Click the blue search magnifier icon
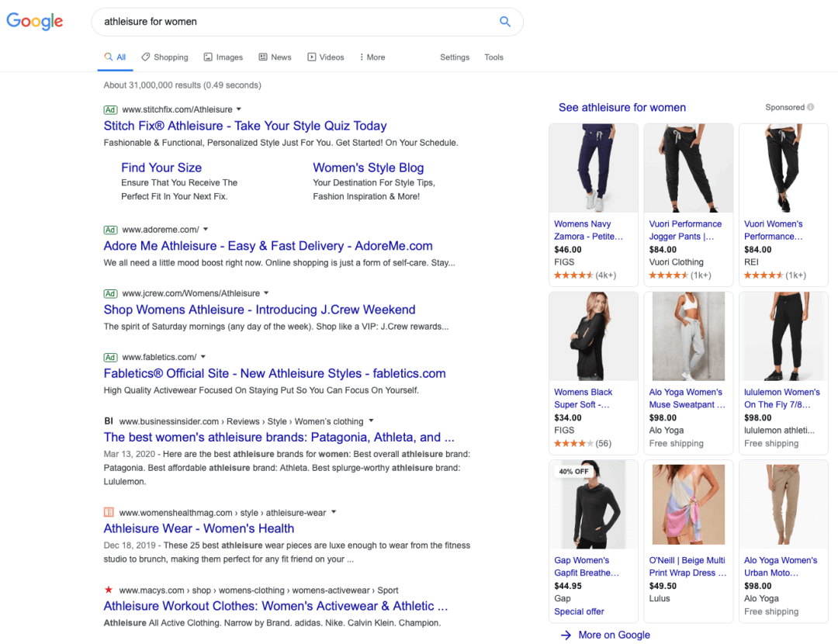Viewport: 838px width, 644px height. (505, 22)
